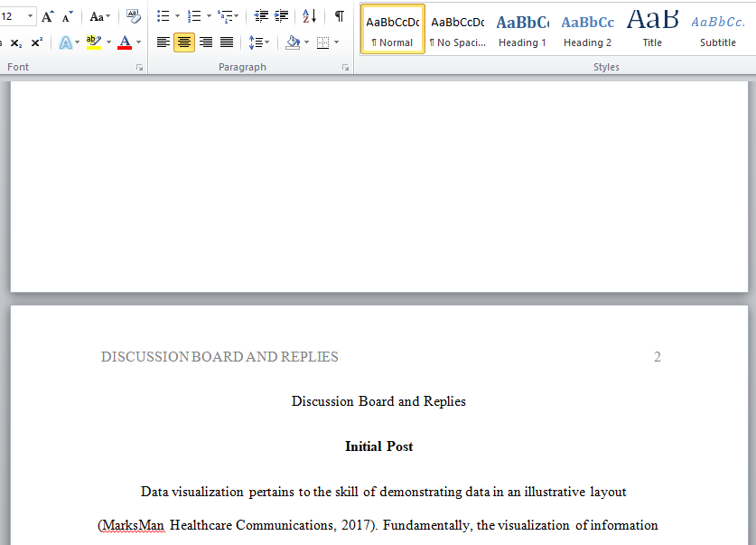Click the title Discussion Board and Replies
Viewport: 756px width, 545px height.
[378, 401]
